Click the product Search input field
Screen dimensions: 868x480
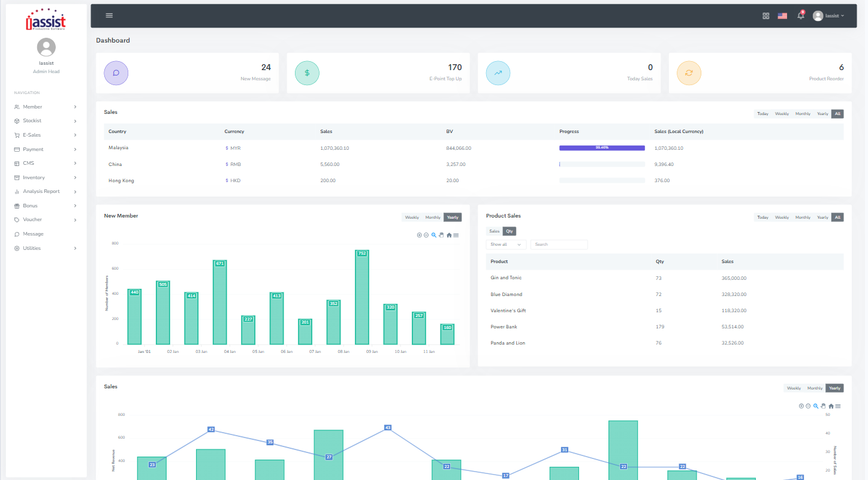point(559,244)
